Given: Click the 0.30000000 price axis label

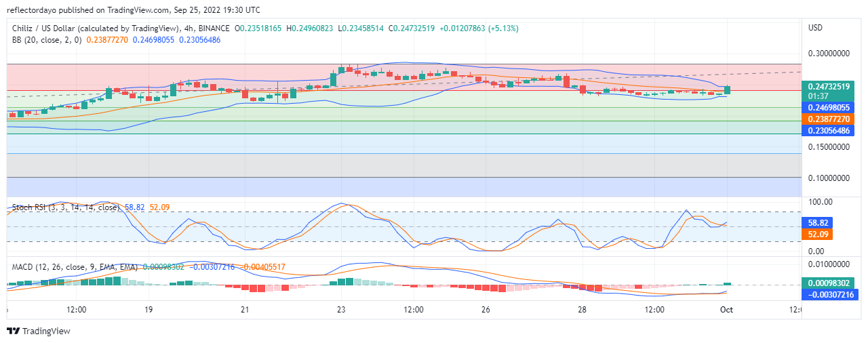Looking at the screenshot, I should pos(828,53).
